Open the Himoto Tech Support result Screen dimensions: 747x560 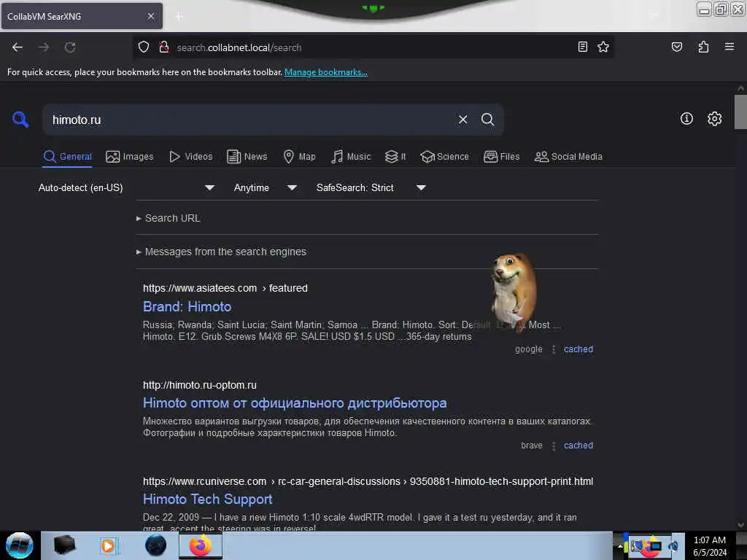pos(208,499)
